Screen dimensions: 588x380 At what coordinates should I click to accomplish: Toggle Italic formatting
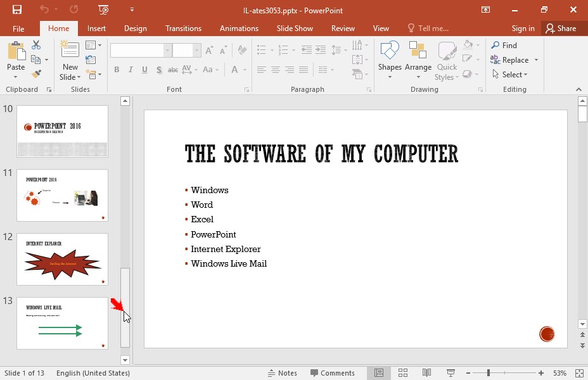[x=131, y=70]
